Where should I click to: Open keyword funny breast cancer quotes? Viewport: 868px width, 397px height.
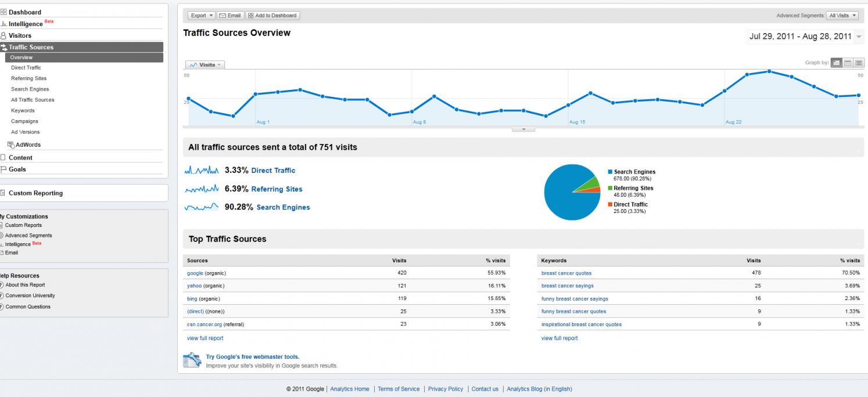(573, 312)
